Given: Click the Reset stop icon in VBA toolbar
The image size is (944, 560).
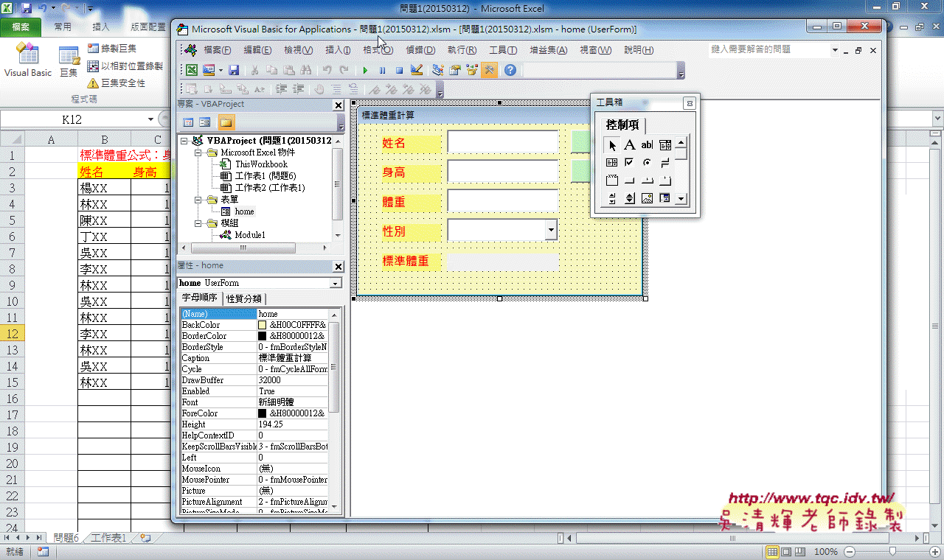Looking at the screenshot, I should coord(399,70).
